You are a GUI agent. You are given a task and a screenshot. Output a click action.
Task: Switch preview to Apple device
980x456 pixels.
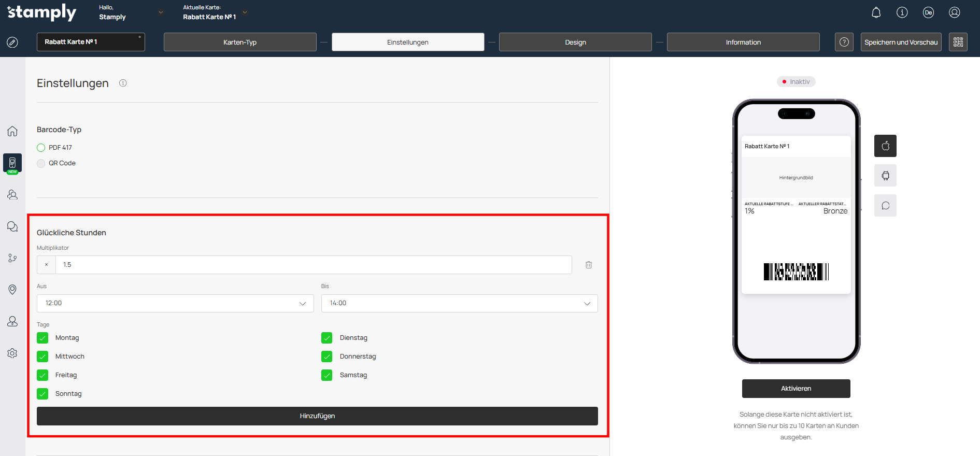(x=885, y=146)
